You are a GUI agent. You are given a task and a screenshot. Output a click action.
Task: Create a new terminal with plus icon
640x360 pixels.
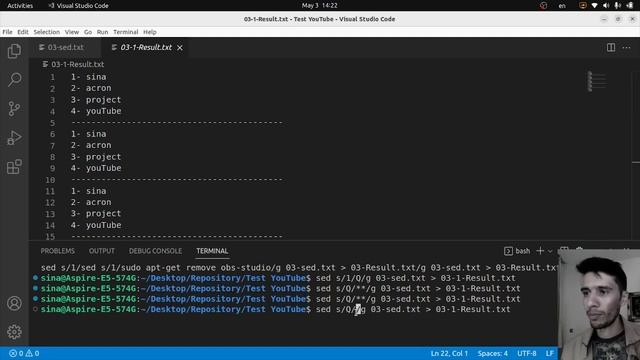(x=540, y=251)
